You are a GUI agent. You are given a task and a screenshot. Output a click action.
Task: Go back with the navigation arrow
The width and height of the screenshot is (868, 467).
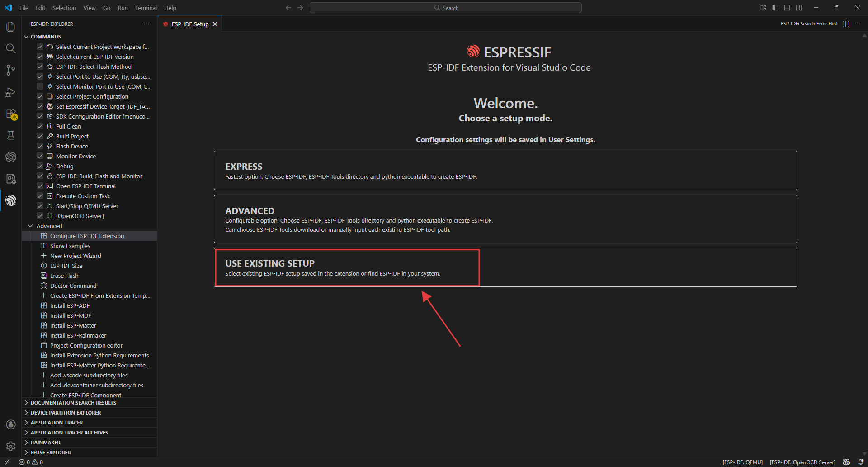click(288, 8)
